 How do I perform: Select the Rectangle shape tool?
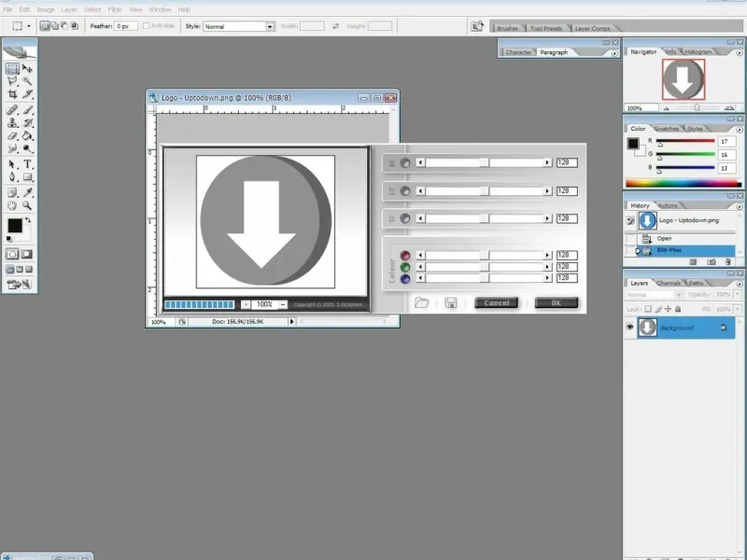27,177
